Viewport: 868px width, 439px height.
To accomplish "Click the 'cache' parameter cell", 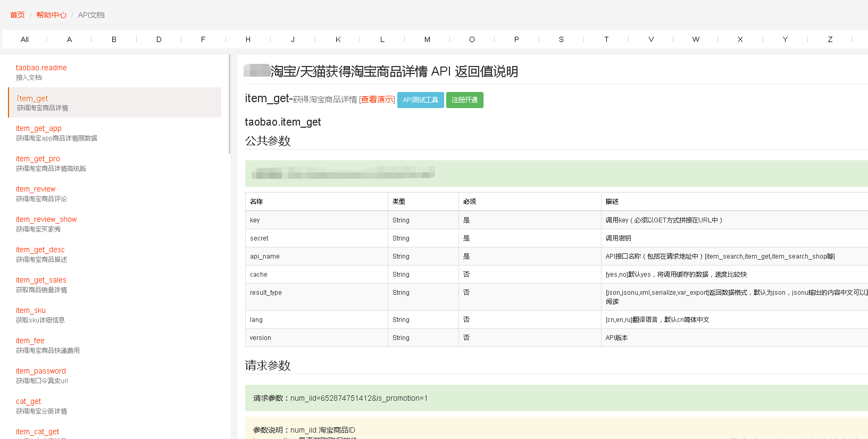I will point(316,275).
